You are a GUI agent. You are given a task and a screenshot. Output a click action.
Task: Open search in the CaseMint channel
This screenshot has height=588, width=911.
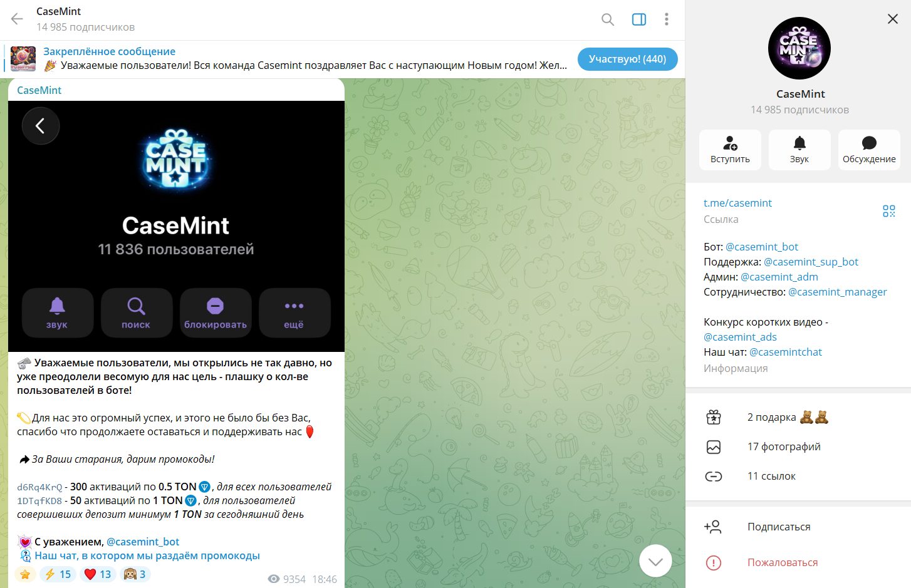(608, 19)
